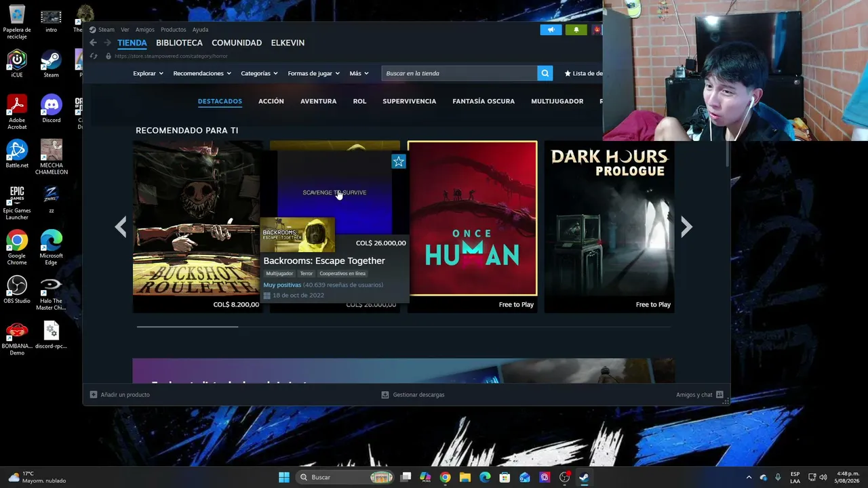This screenshot has width=868, height=488.
Task: Open the Formas de jugar dropdown
Action: tap(313, 73)
